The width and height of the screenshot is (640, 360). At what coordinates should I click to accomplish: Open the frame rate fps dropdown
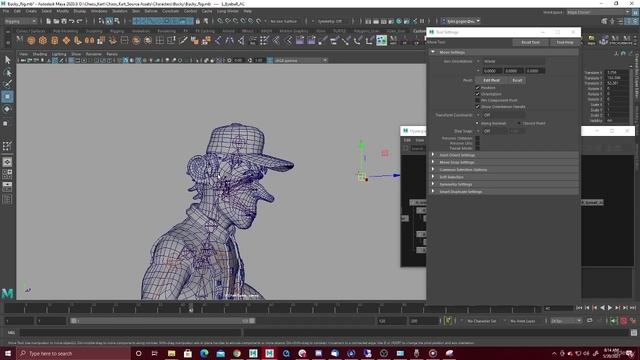click(x=566, y=321)
